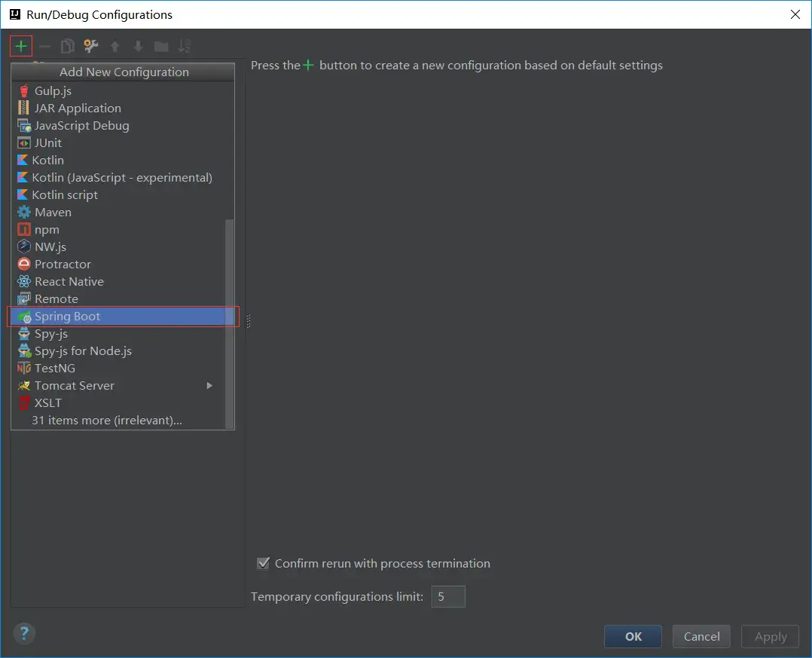Click the green plus Add New Configuration icon
This screenshot has width=812, height=658.
(x=21, y=47)
